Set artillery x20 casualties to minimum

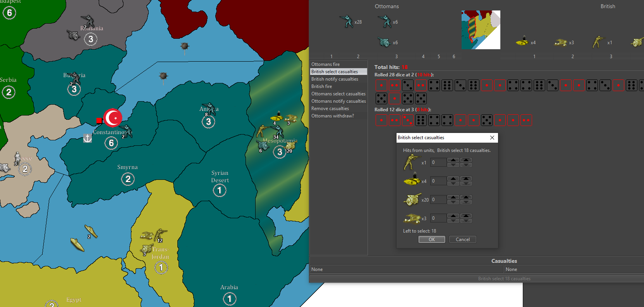tap(466, 202)
